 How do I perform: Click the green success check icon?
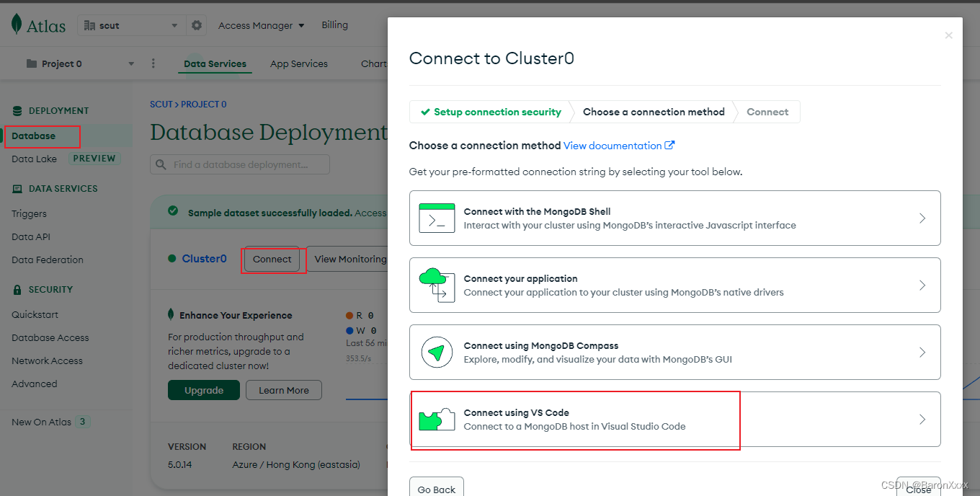[173, 211]
